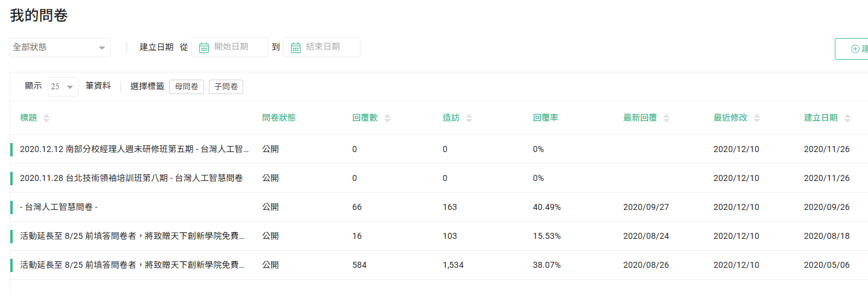Screen dimensions: 868x295
Task: Click the end date calendar icon
Action: 296,48
